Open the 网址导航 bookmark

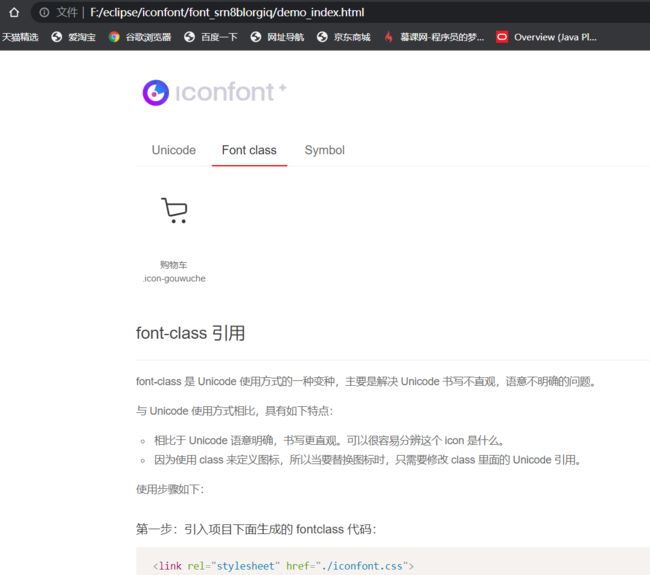277,37
